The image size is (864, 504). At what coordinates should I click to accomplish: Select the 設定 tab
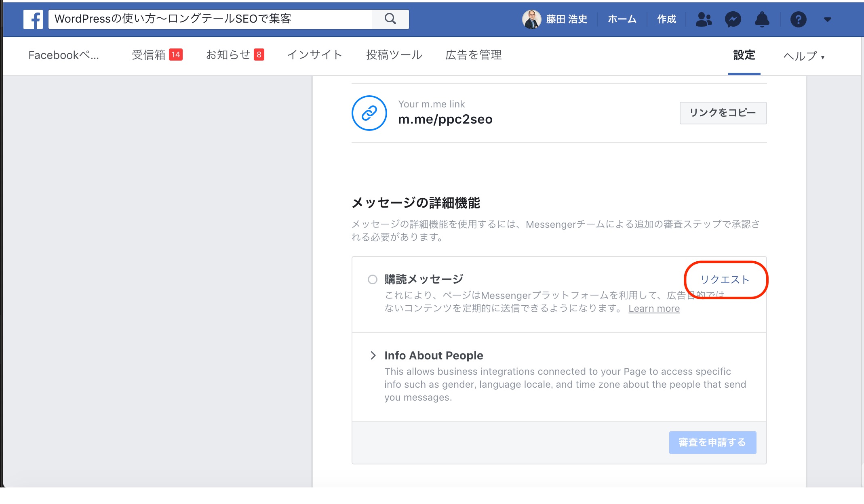(x=744, y=55)
